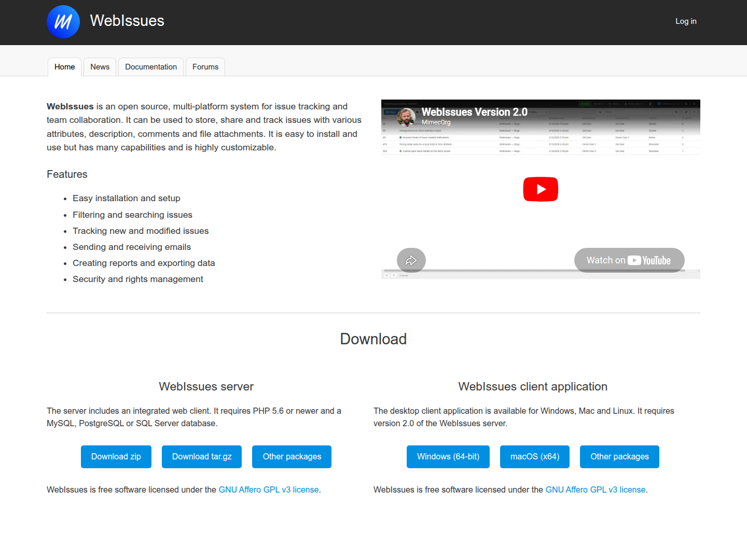Click 'Sending and receiving emails' list item

[132, 247]
